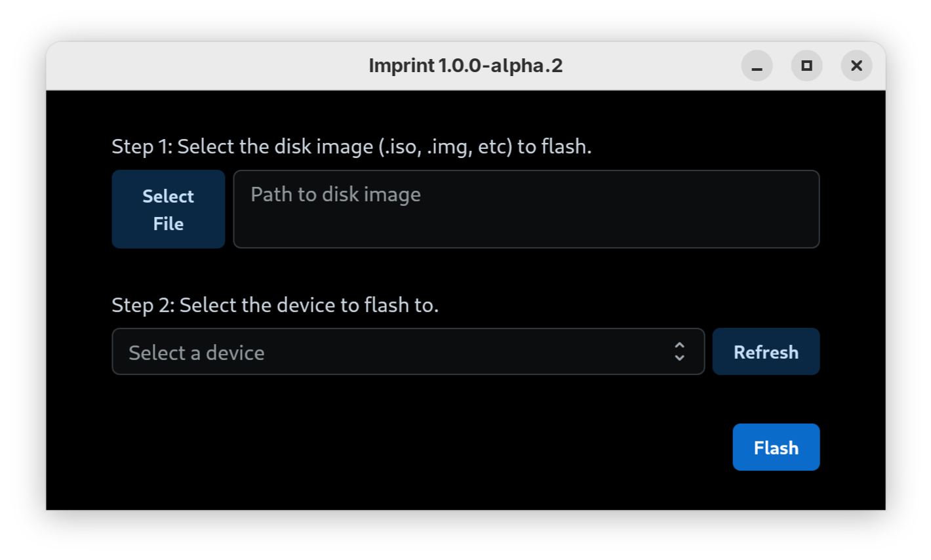
Task: Click blank space left of Flash button
Action: pyautogui.click(x=459, y=447)
